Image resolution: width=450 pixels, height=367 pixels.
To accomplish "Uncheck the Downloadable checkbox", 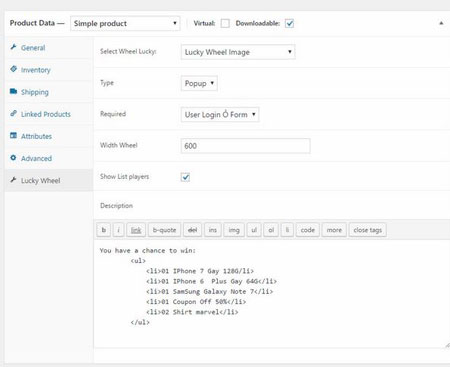I will [x=289, y=23].
